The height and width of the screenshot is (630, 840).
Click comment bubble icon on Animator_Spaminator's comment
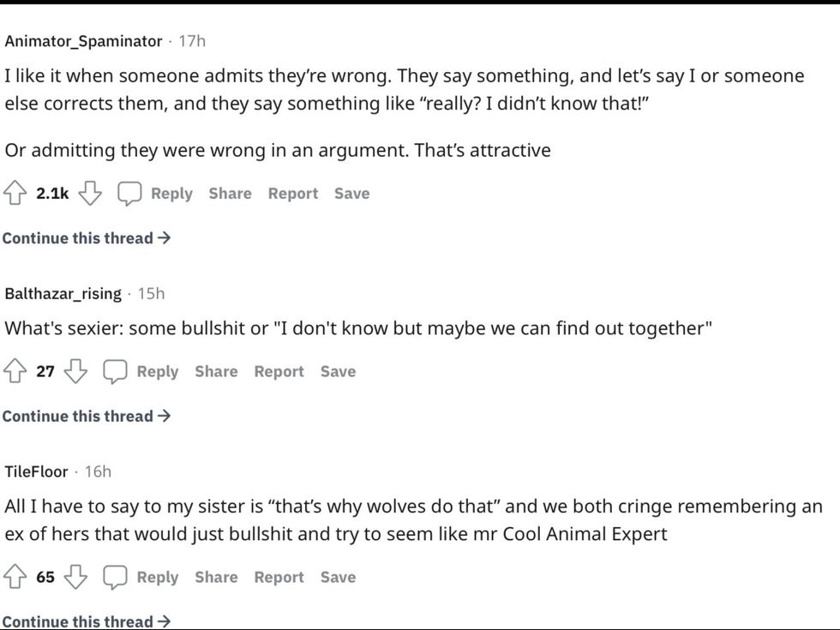(x=129, y=194)
